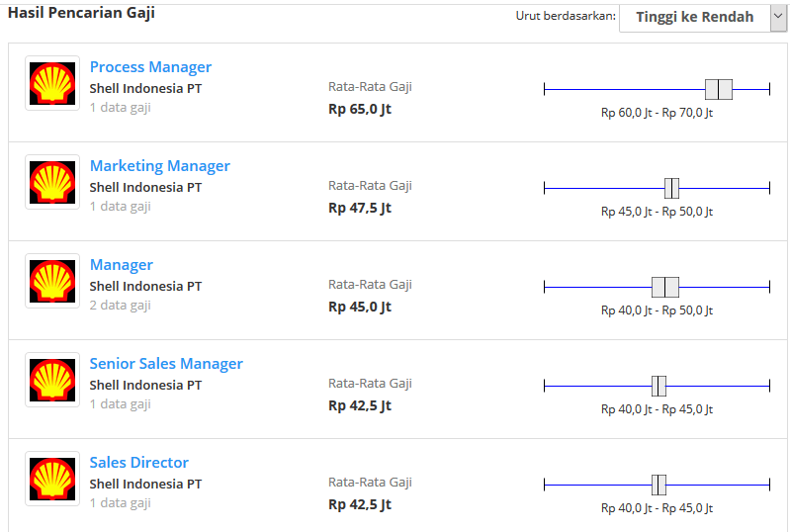Screen dimensions: 790x532
Task: Click Shell logo beside Process Manager
Action: coord(52,83)
